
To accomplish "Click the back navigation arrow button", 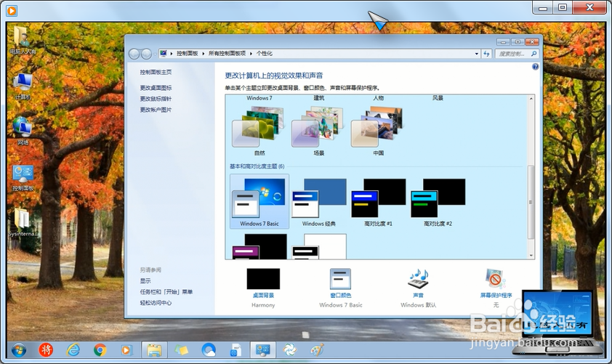I will click(x=134, y=54).
